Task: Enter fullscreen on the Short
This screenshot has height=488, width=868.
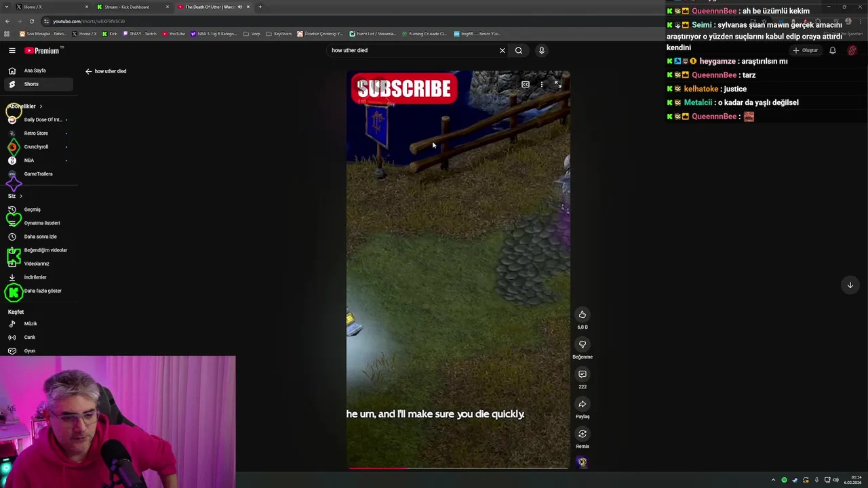Action: click(x=557, y=85)
